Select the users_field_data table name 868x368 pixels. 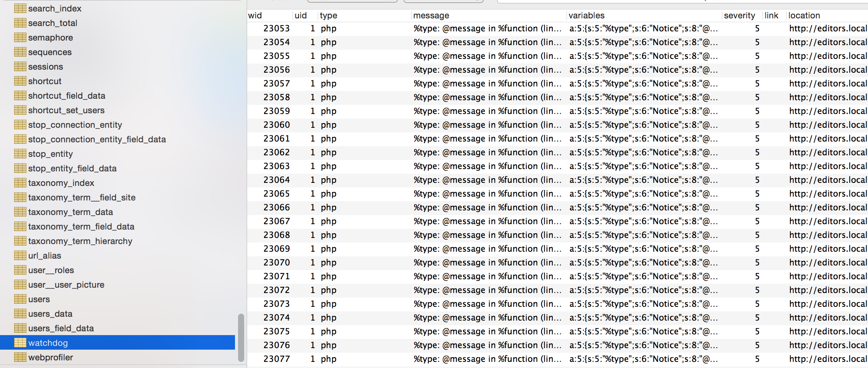pyautogui.click(x=61, y=328)
